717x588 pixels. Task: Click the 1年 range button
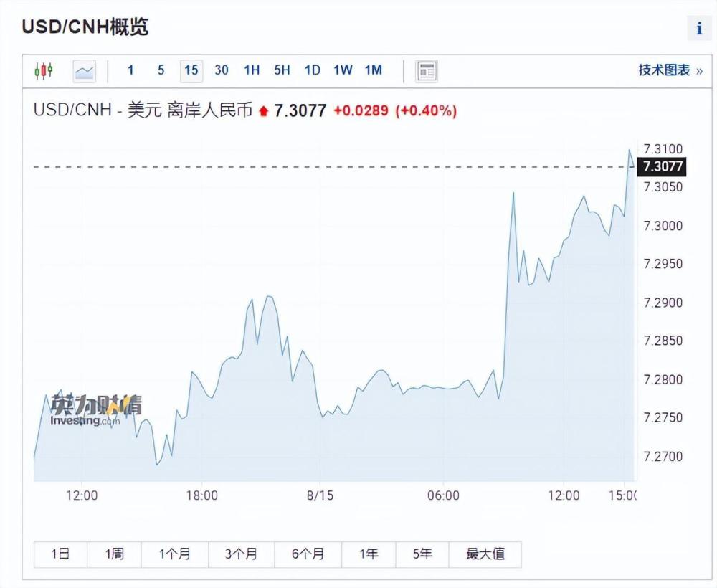coord(369,554)
